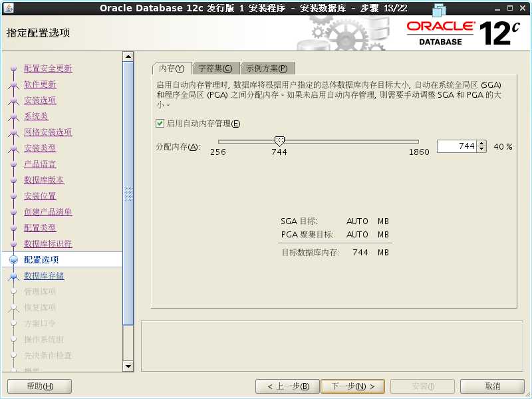Minimize the installer window
Screen dimensions: 532x399
[x=497, y=9]
